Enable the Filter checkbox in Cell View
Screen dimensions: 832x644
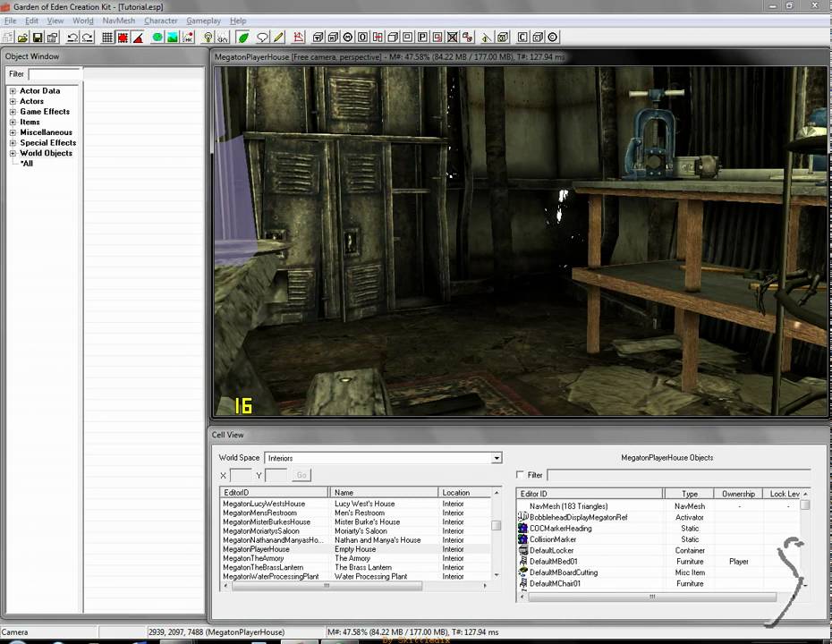(x=520, y=475)
